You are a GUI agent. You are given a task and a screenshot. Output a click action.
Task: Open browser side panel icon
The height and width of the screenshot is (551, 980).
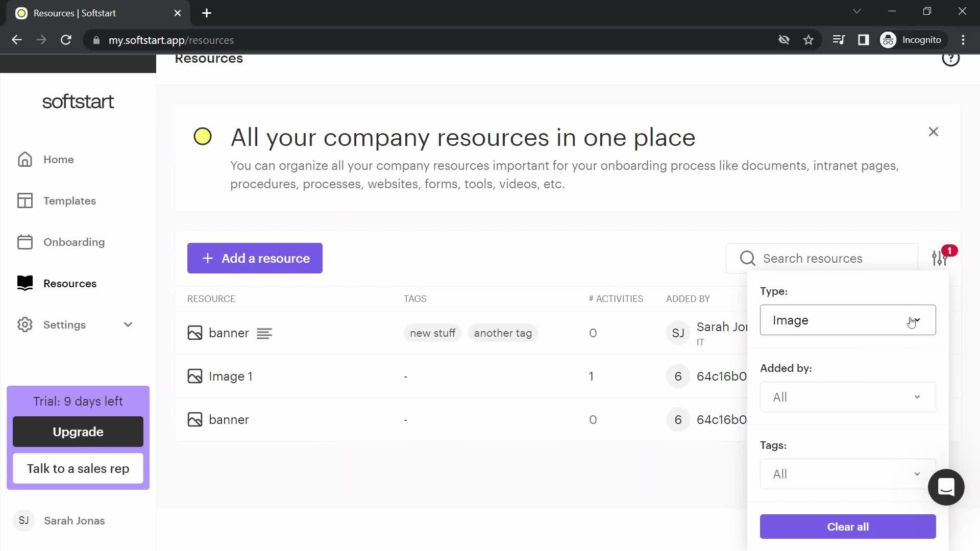pos(863,40)
